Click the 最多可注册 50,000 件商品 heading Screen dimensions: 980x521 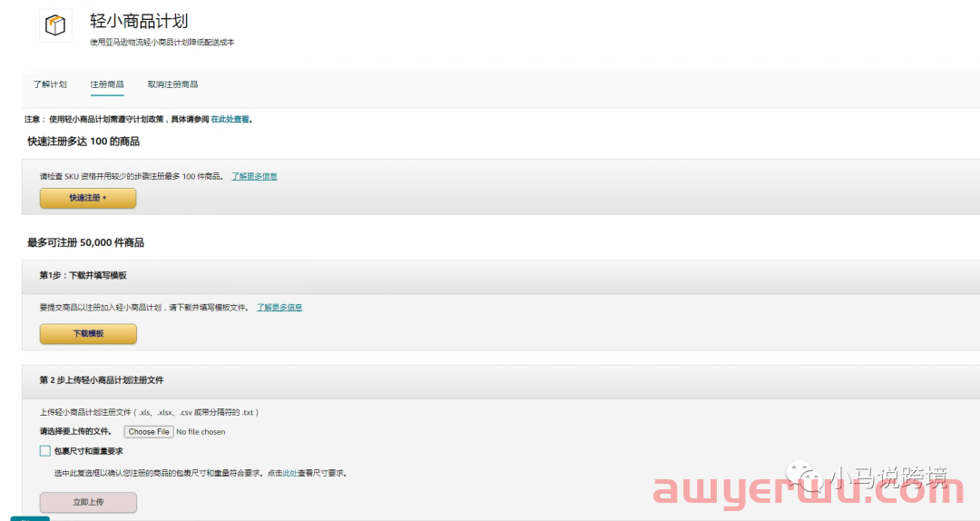point(85,242)
